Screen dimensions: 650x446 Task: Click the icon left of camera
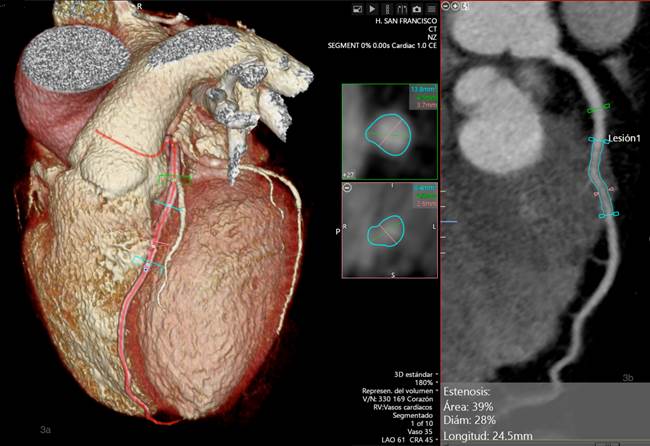tap(401, 9)
